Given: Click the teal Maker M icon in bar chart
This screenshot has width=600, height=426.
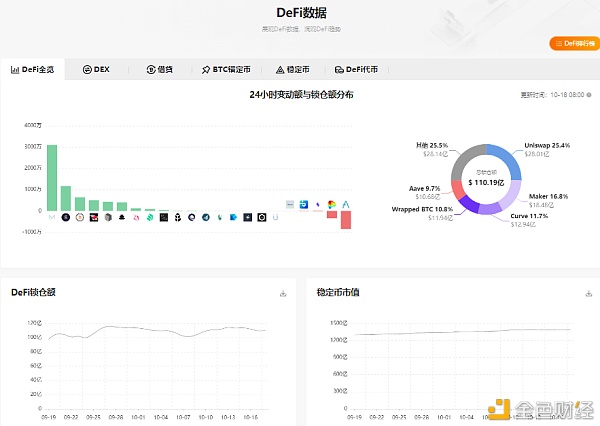Looking at the screenshot, I should pos(52,217).
